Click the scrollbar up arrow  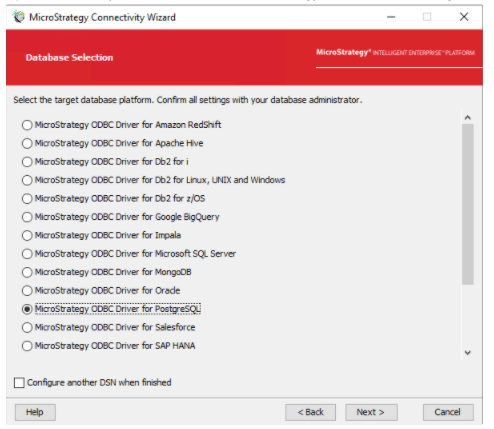(468, 118)
